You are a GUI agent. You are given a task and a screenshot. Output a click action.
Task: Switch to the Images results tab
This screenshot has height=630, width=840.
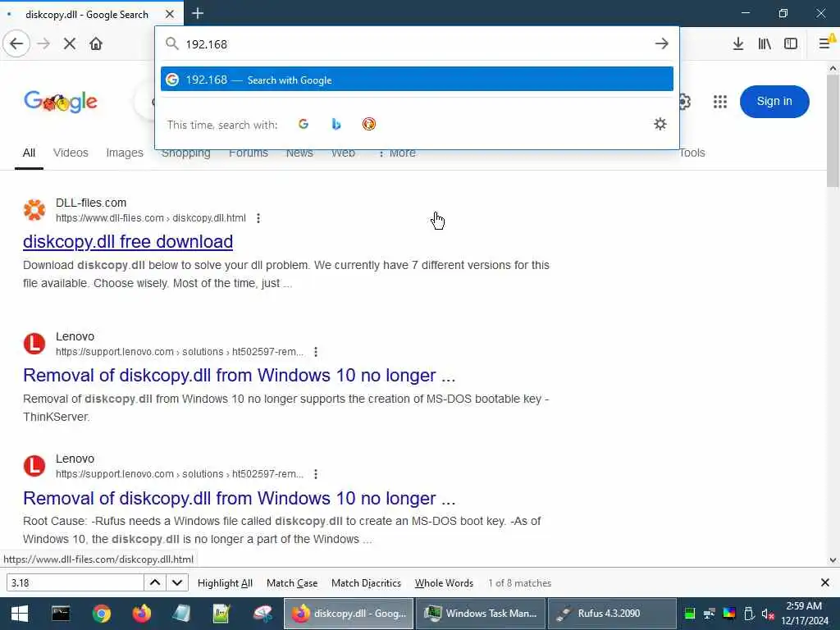coord(125,153)
